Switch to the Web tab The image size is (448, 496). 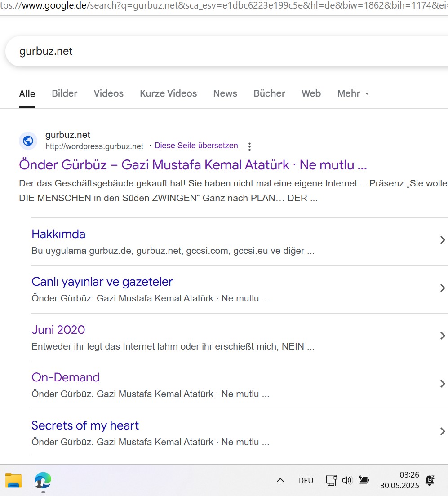(x=311, y=93)
